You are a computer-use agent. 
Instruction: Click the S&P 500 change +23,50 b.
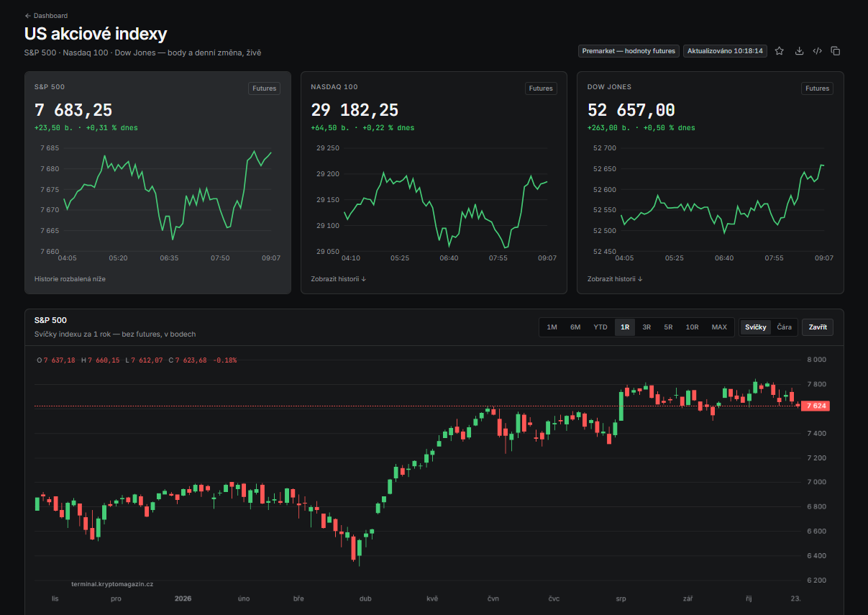tap(55, 128)
